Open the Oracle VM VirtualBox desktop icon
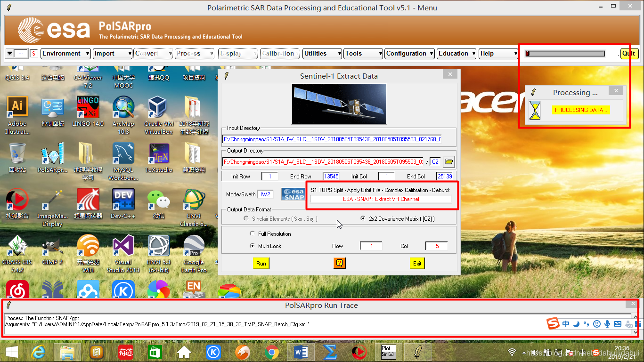 159,115
